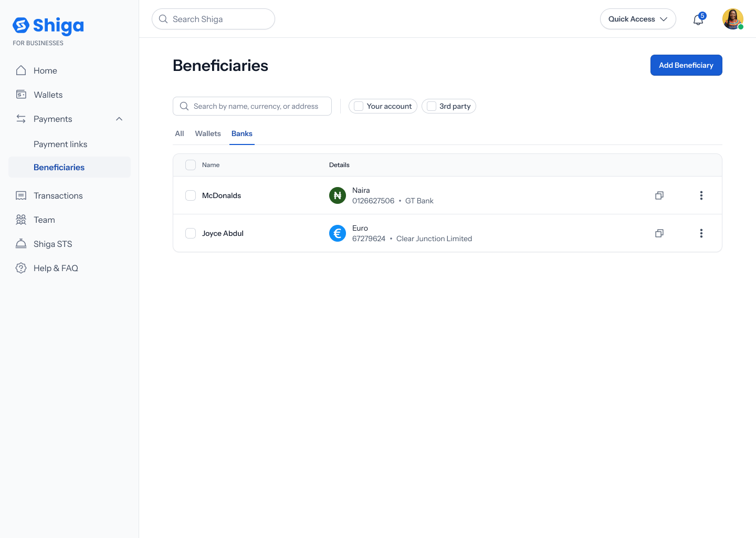Go to Payment links
Image resolution: width=756 pixels, height=538 pixels.
point(60,144)
